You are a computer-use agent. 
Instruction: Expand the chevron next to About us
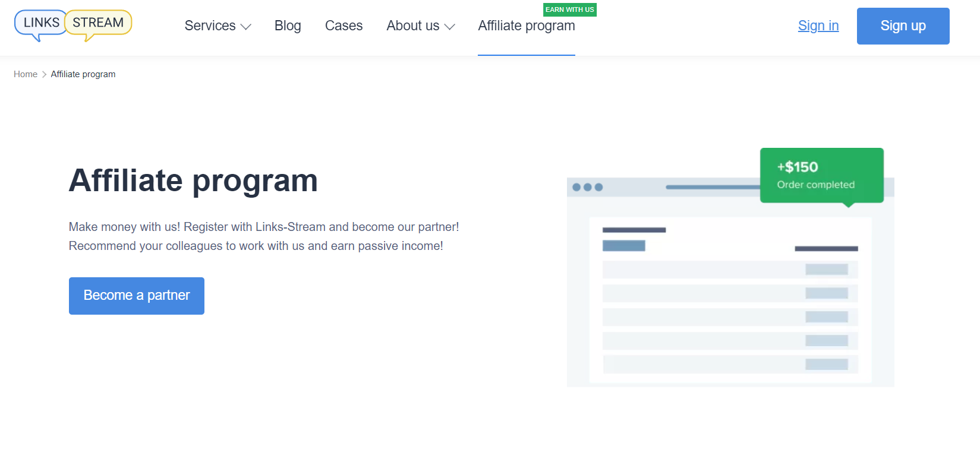pos(449,27)
